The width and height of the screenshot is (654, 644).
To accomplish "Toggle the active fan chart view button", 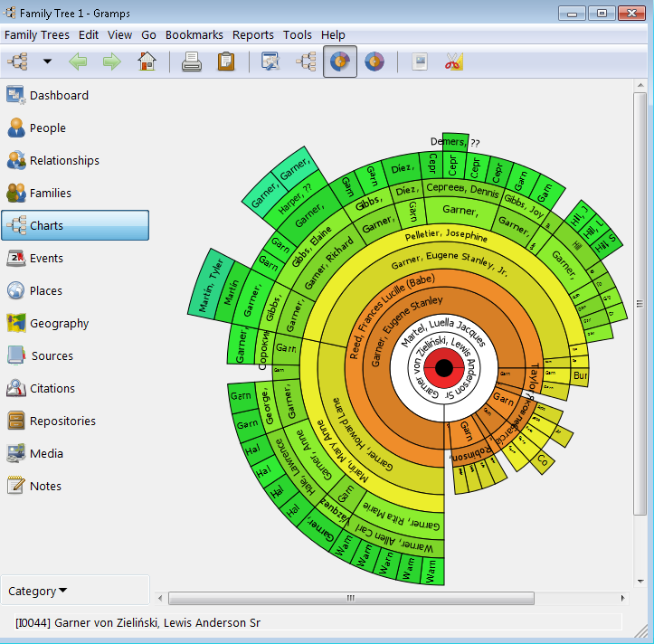I will [x=340, y=62].
